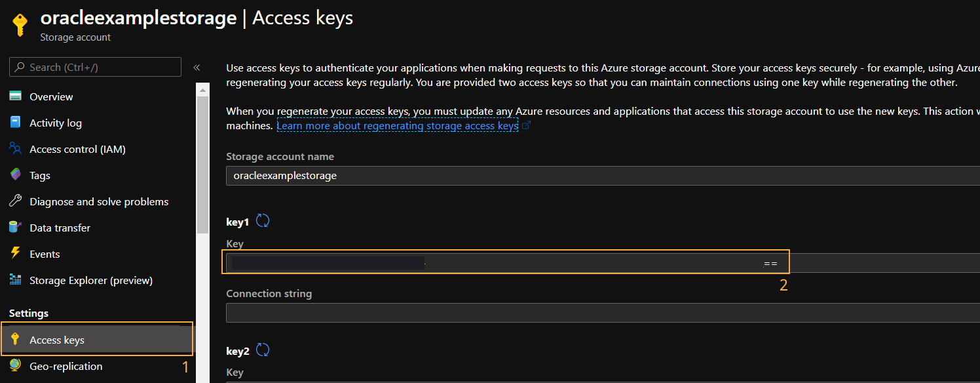Click the 'Storage account name' label
The image size is (980, 383).
click(x=280, y=157)
